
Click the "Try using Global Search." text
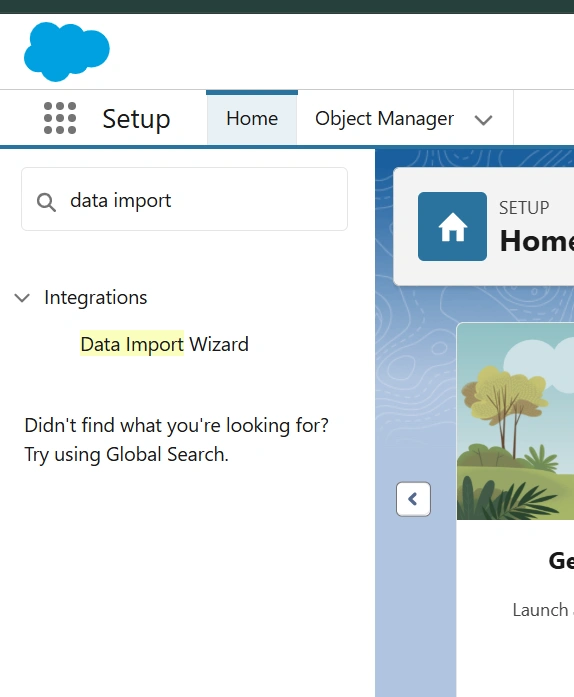(x=126, y=455)
